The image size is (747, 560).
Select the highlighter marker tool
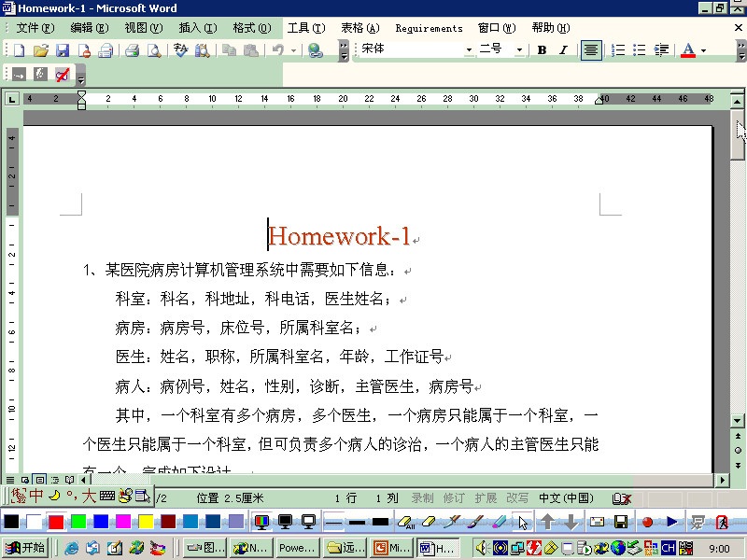pos(499,523)
